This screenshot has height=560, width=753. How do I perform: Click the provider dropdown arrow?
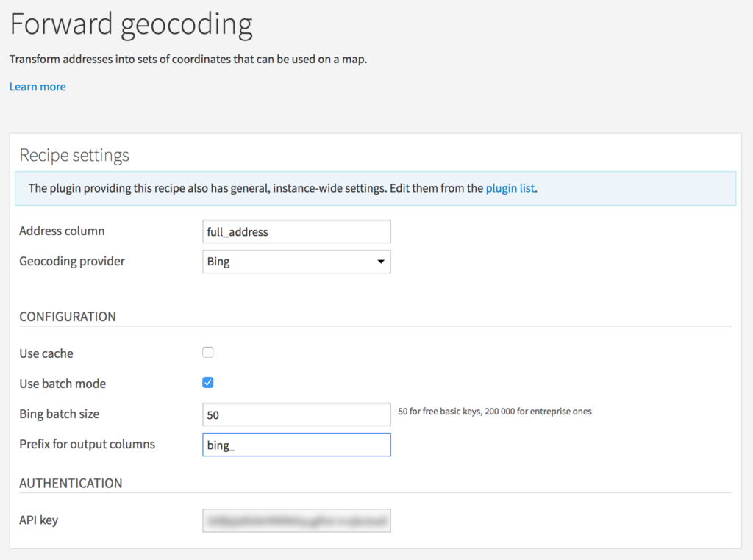coord(381,262)
